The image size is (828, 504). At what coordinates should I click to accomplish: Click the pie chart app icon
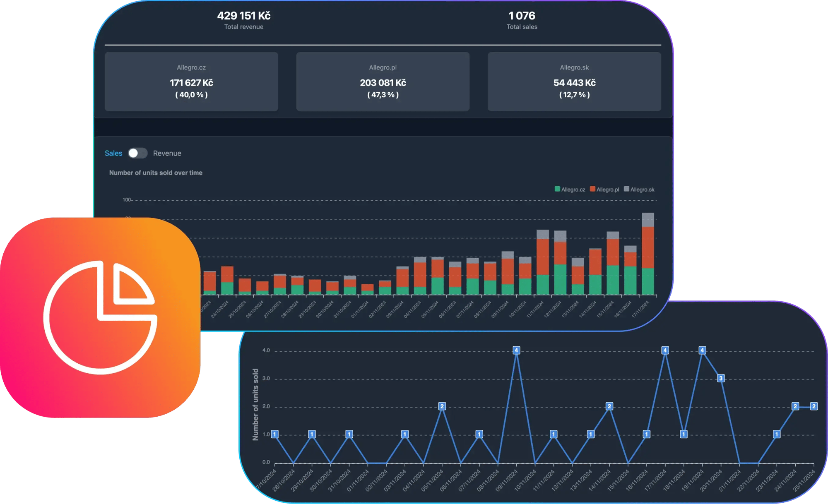tap(100, 318)
